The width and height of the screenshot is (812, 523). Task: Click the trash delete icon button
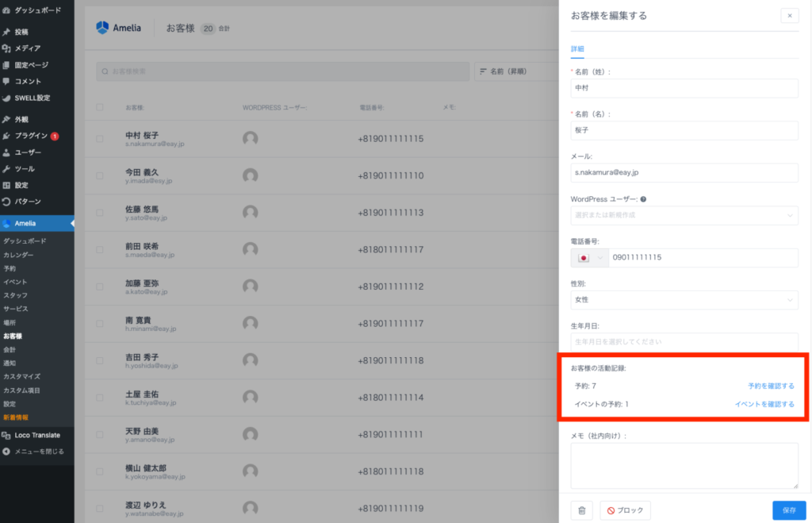(x=581, y=510)
